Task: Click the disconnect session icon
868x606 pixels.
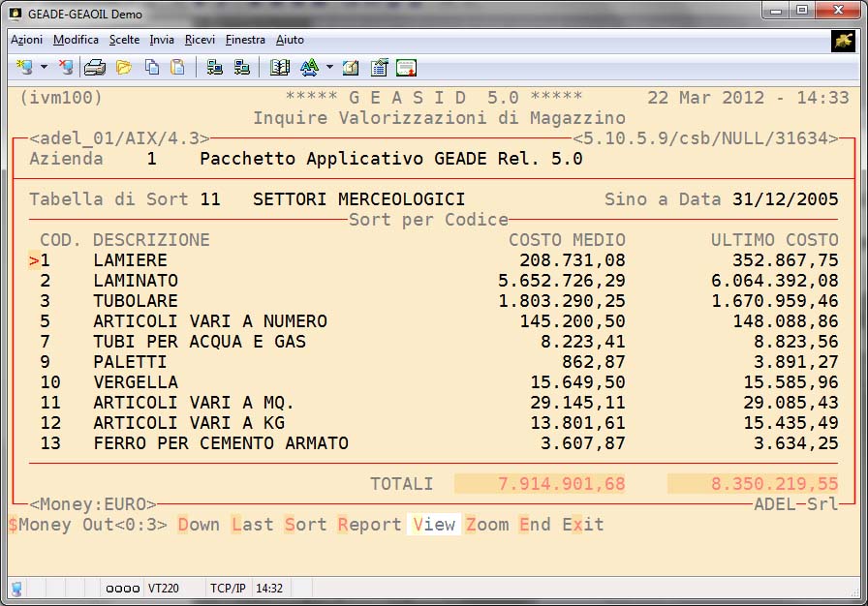Action: pos(65,67)
